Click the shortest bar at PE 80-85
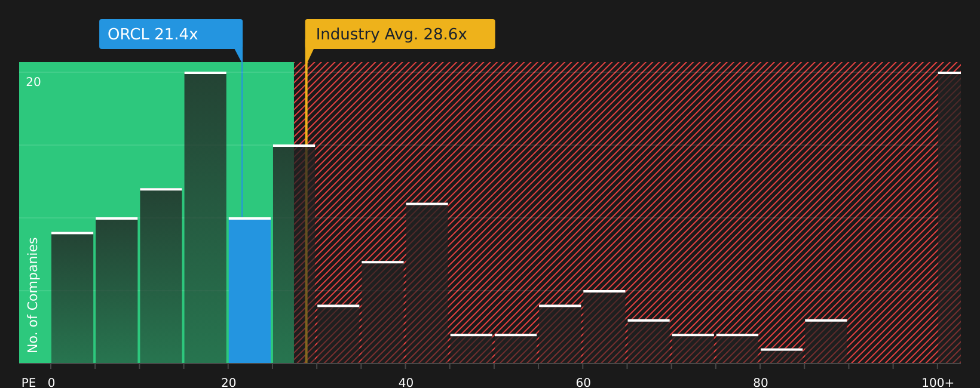The width and height of the screenshot is (980, 388). 782,356
